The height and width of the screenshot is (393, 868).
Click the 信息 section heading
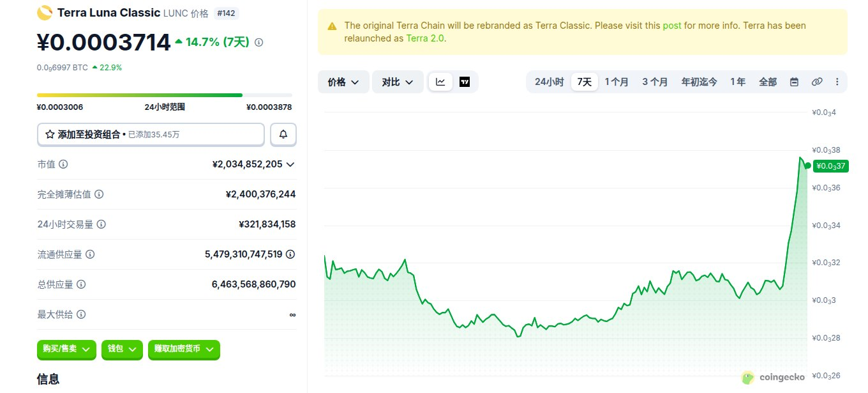pos(49,379)
